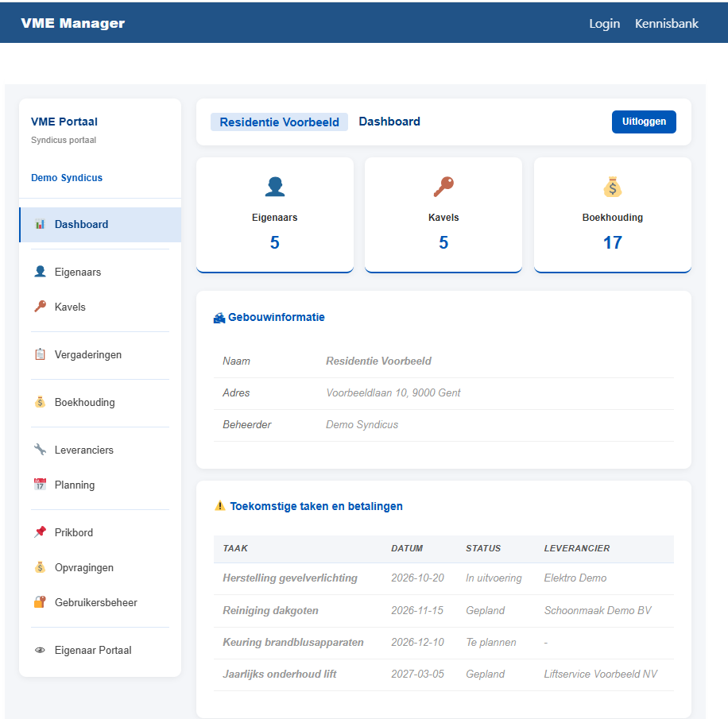
Task: Click the TAAK column header
Action: point(235,548)
